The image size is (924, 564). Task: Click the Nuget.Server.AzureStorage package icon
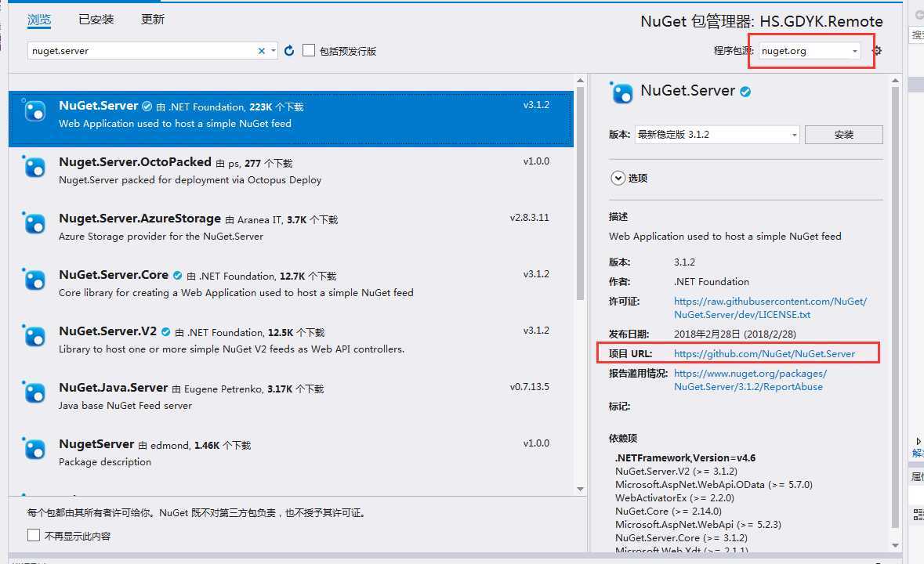[34, 223]
